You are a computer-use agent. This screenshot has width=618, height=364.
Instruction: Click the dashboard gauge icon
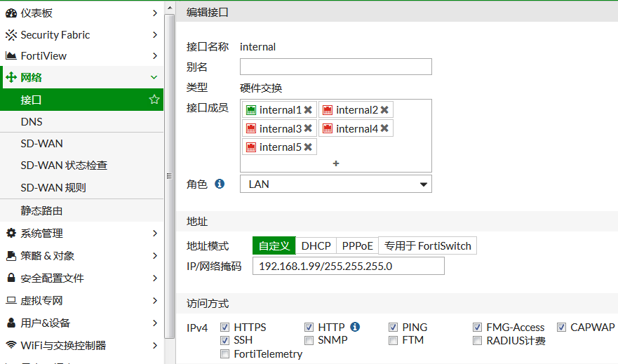[11, 13]
